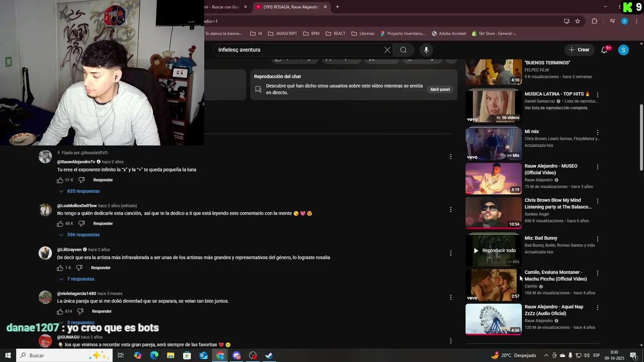Click the Crear button
Viewport: 644px width, 362px height.
click(x=579, y=50)
